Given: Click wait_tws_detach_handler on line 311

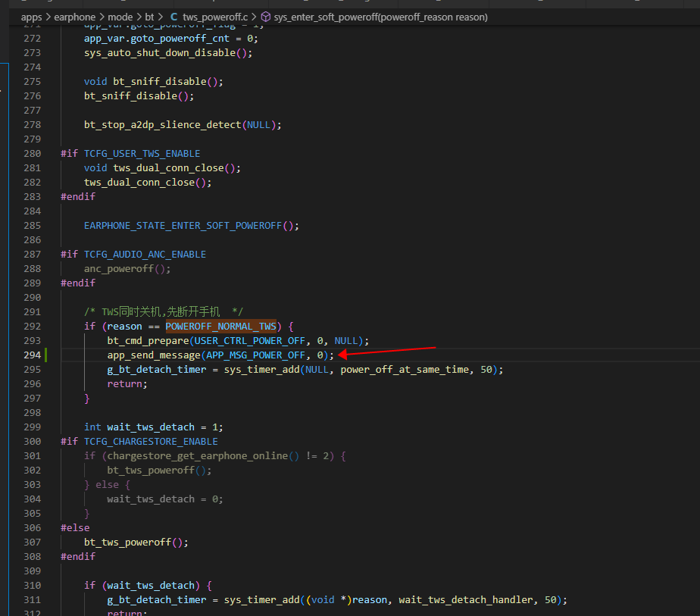Looking at the screenshot, I should 466,600.
